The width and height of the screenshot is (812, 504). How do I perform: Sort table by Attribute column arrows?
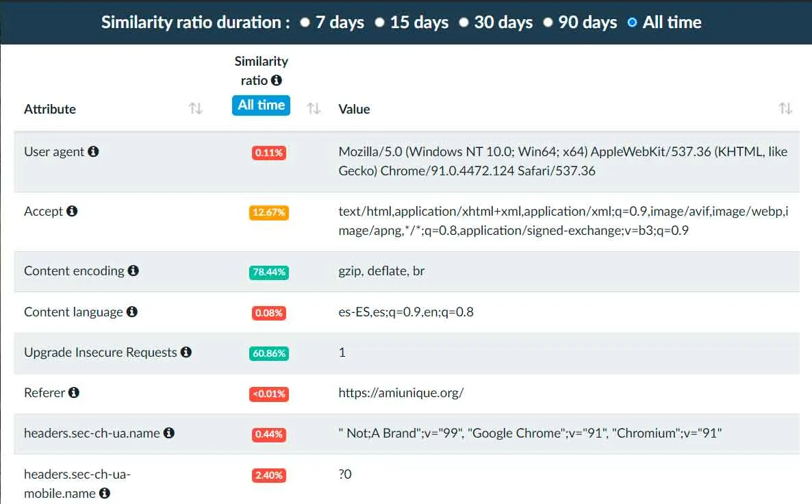(x=195, y=108)
